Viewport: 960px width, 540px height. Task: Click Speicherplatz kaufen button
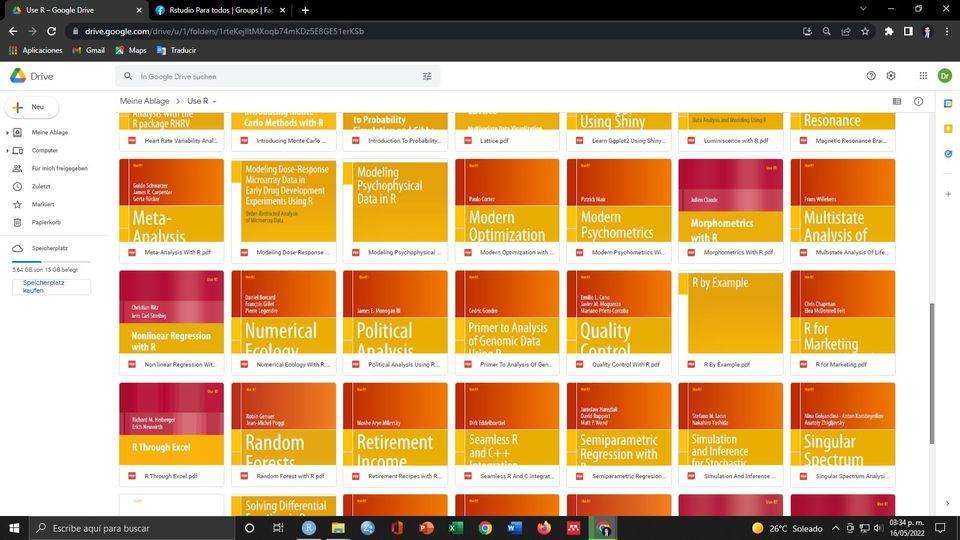[51, 287]
